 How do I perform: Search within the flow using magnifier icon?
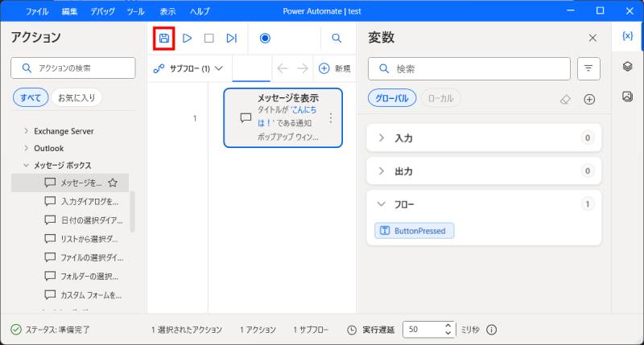click(x=336, y=38)
